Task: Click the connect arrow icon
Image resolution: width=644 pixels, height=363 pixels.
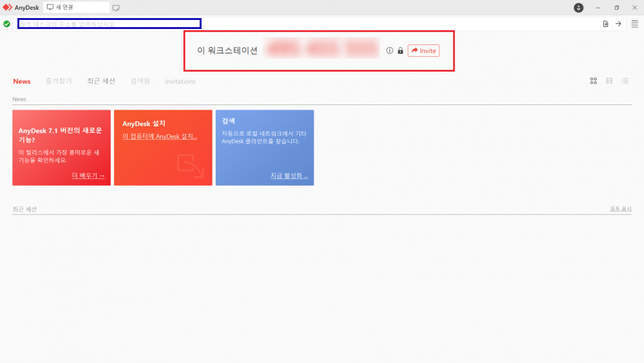Action: tap(618, 24)
